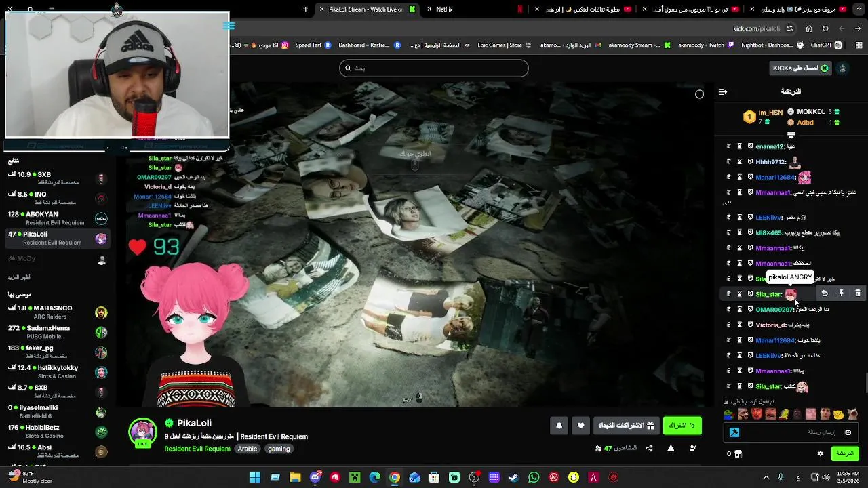
Task: Go to browser home page
Action: point(809,28)
